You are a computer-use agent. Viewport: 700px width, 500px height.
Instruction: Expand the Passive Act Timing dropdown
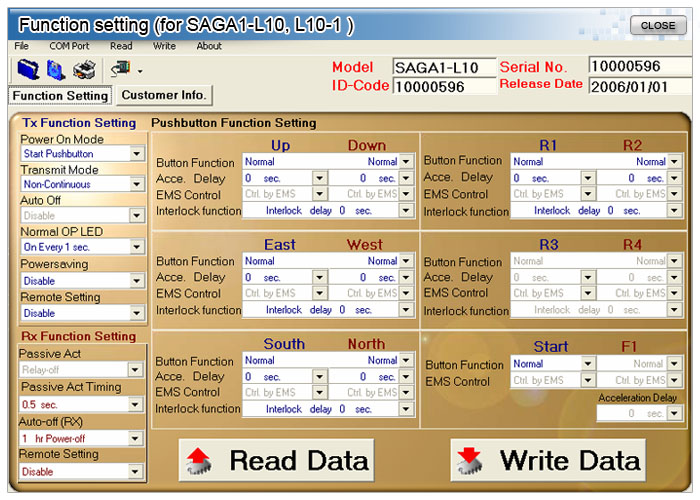137,405
